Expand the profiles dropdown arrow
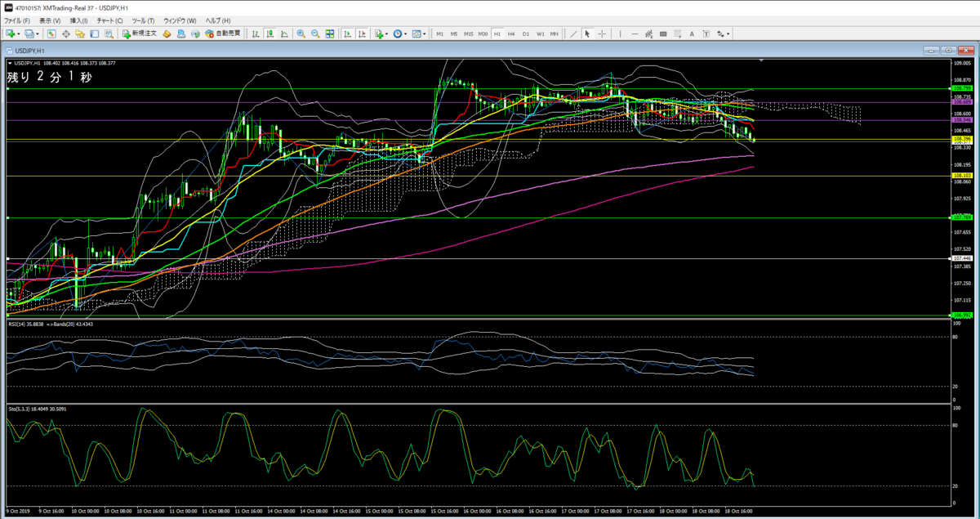 [x=38, y=34]
